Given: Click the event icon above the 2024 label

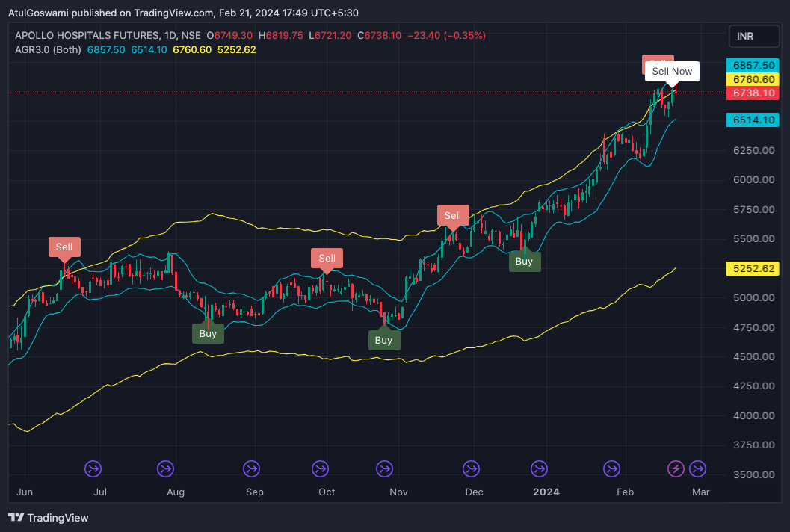Looking at the screenshot, I should (x=539, y=469).
